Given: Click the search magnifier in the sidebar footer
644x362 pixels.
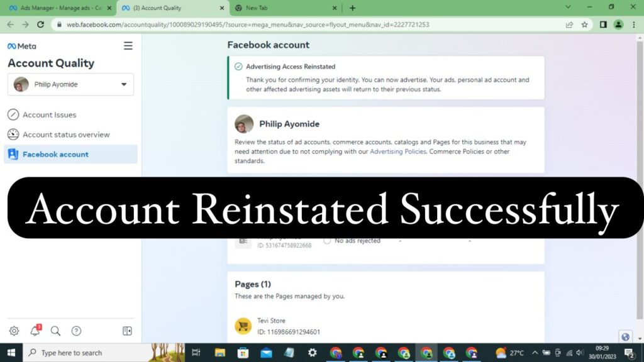Looking at the screenshot, I should [x=55, y=331].
